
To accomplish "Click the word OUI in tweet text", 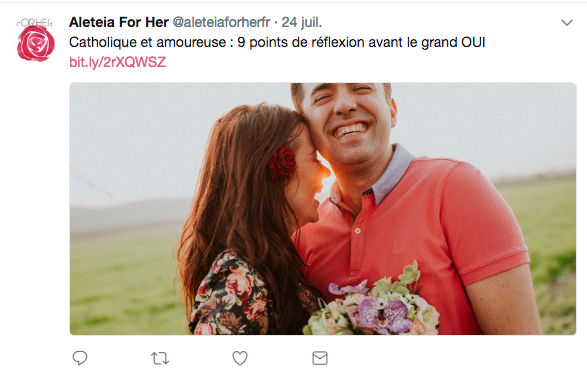I will coord(473,42).
